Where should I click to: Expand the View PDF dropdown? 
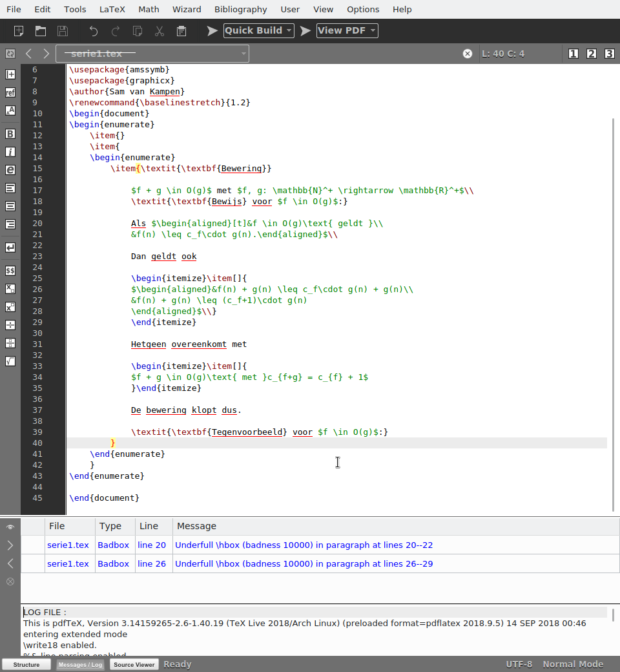[x=373, y=31]
